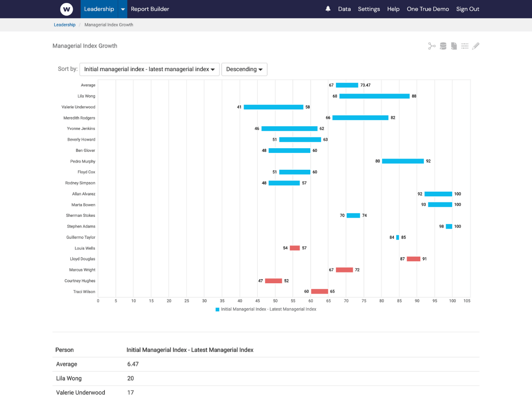
Task: Click the export data (database) icon
Action: click(443, 46)
